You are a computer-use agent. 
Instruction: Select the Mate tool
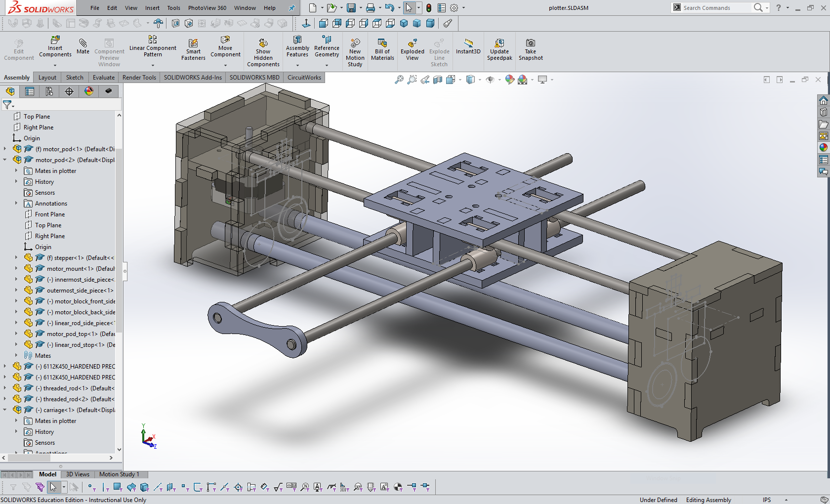(83, 46)
